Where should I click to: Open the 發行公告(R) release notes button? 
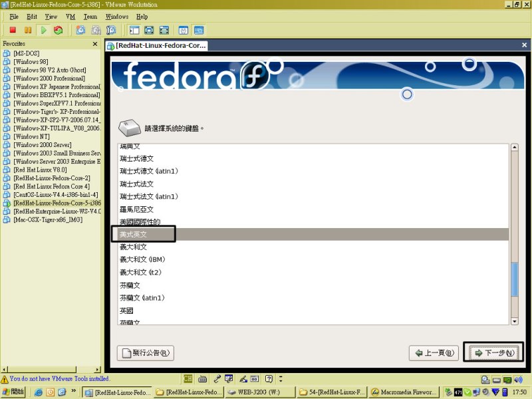(146, 353)
